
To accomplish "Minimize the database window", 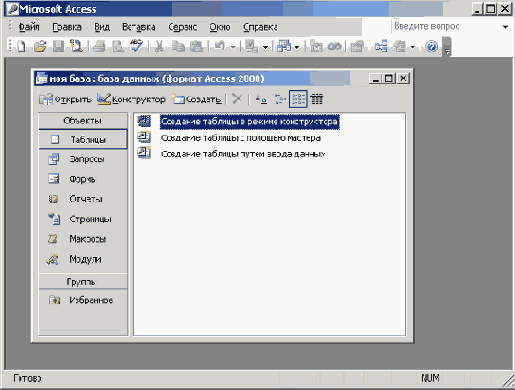I will pos(375,78).
